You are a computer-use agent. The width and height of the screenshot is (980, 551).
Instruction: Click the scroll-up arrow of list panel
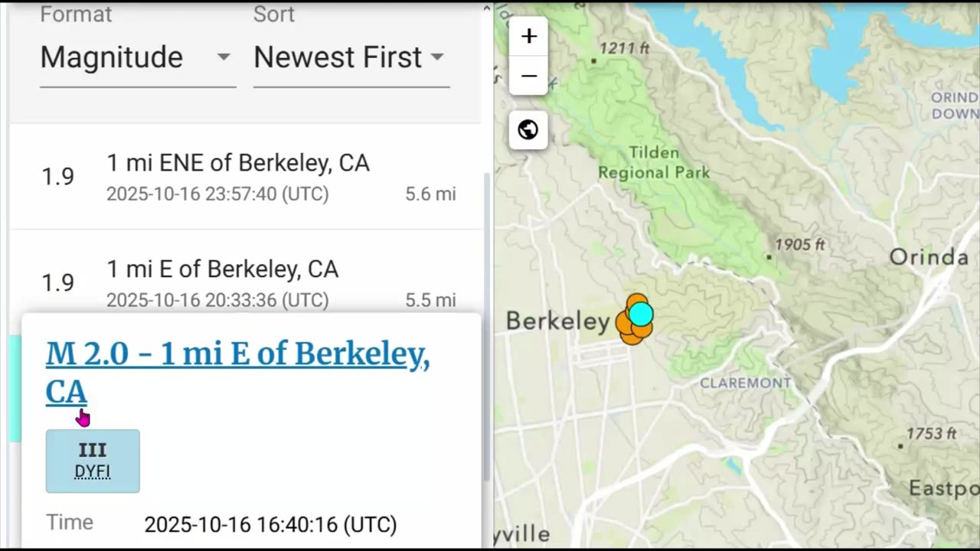point(487,8)
